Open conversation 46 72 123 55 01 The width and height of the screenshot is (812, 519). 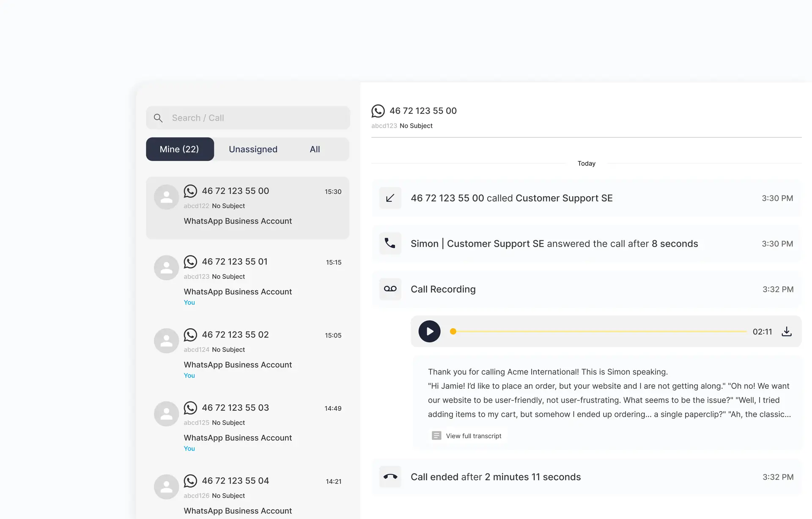pyautogui.click(x=247, y=279)
